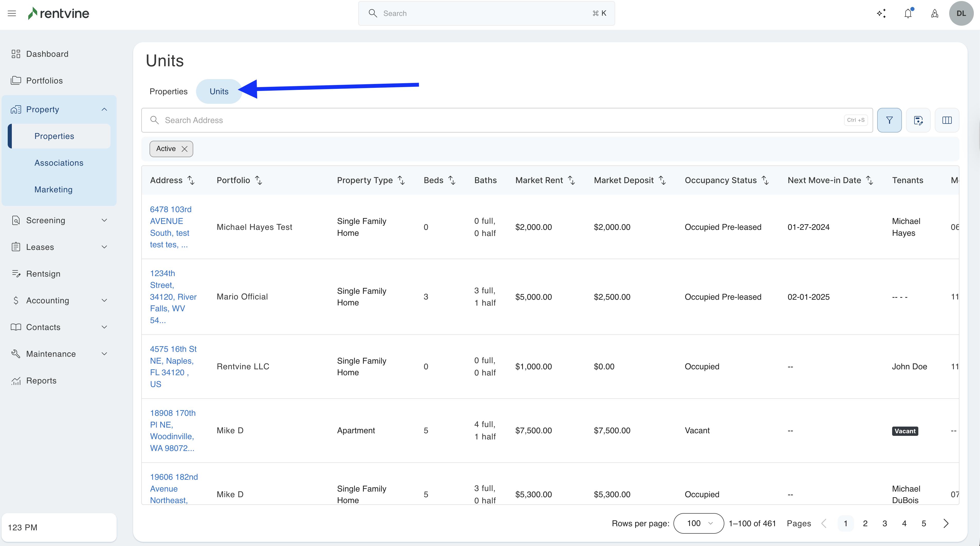Remove the Active filter chip
The width and height of the screenshot is (980, 546).
(x=184, y=149)
